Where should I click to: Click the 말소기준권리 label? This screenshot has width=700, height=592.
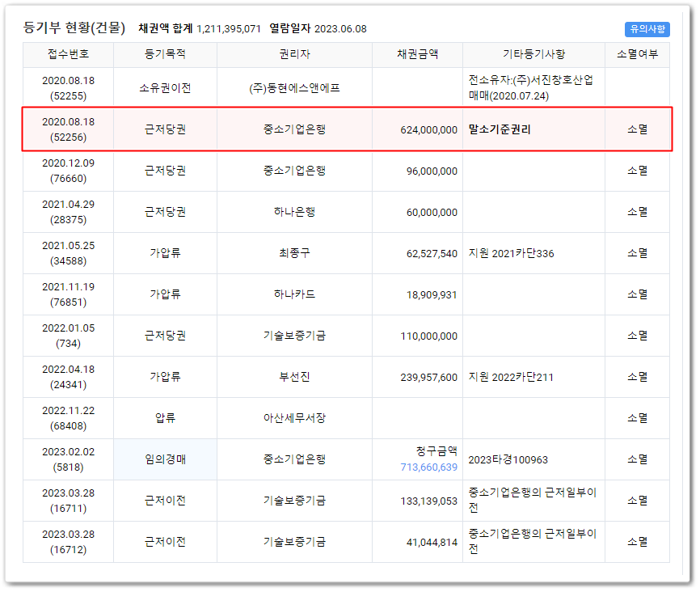500,129
